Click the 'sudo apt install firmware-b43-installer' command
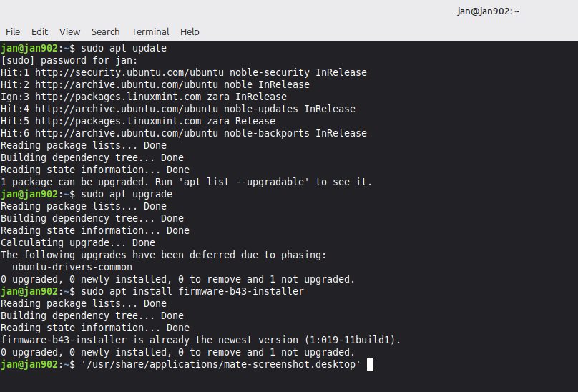The width and height of the screenshot is (578, 392). click(x=192, y=291)
